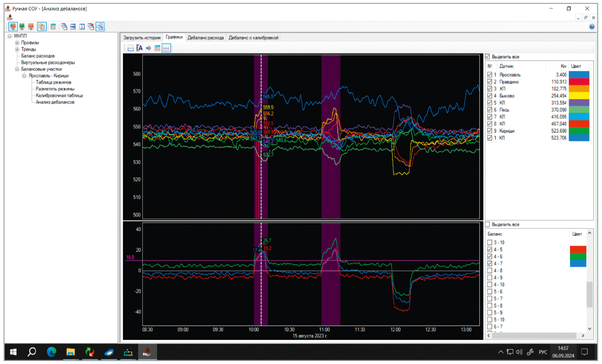Select Калибровочная таблица in the tree

[x=59, y=95]
